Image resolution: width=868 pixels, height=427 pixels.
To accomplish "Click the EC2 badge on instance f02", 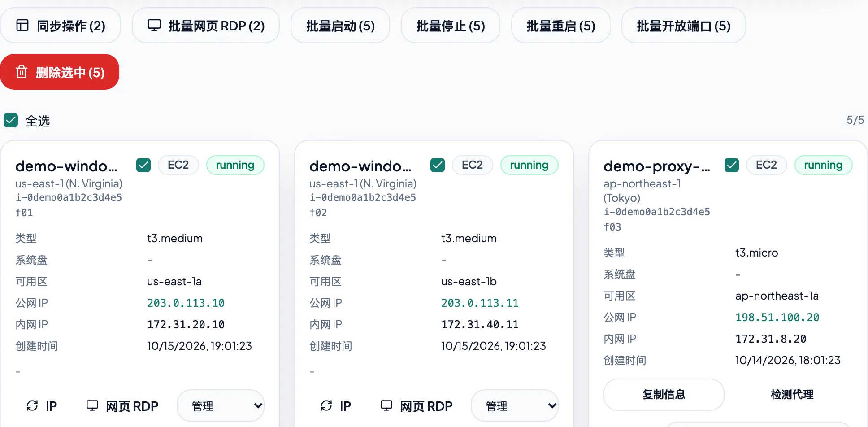I will [472, 165].
